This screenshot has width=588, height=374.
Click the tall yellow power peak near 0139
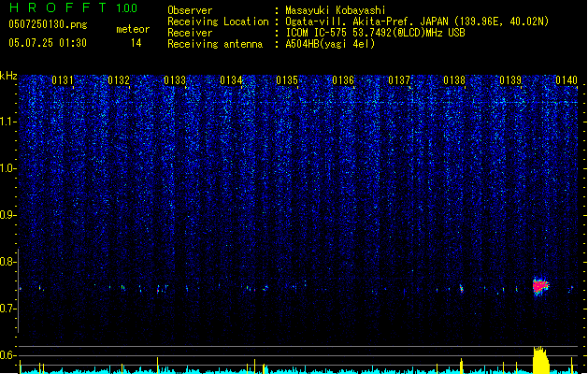(x=540, y=360)
